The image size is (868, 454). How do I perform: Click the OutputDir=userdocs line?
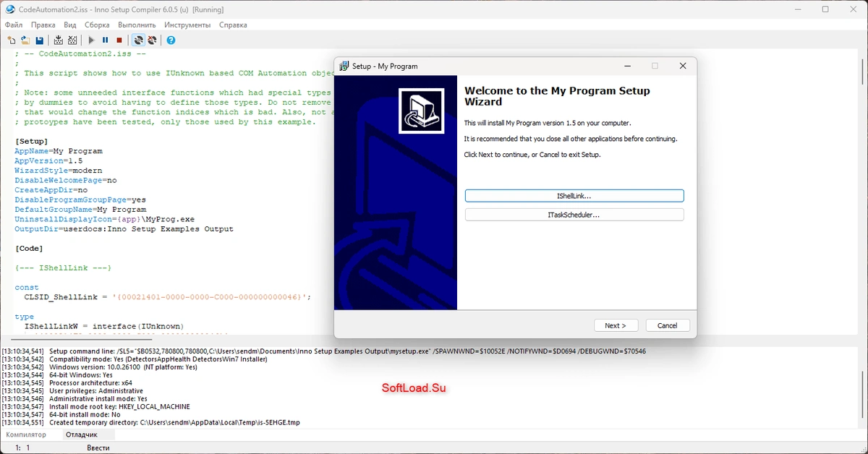coord(124,229)
